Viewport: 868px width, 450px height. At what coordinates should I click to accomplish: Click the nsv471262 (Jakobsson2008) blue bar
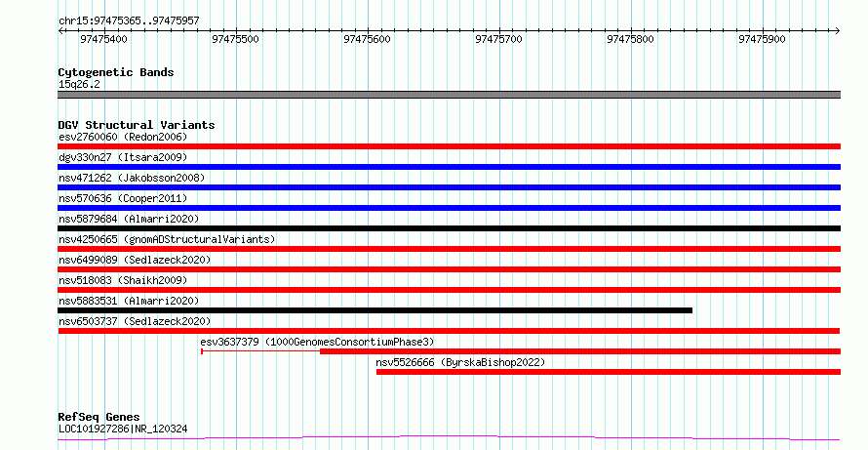coord(449,187)
